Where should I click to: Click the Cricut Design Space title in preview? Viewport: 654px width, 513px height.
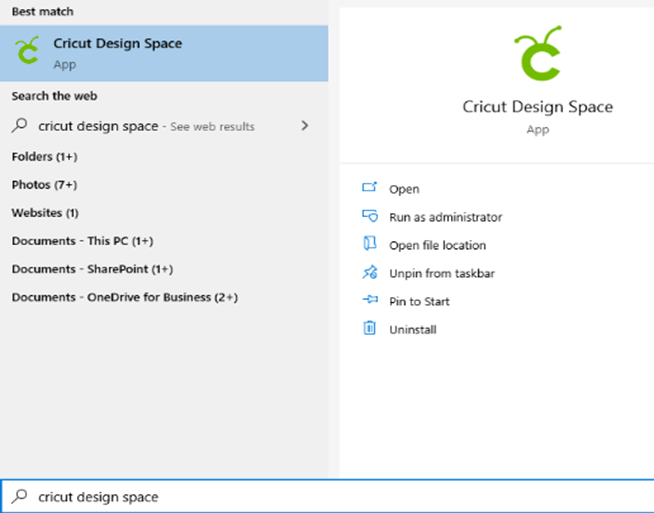click(x=538, y=107)
